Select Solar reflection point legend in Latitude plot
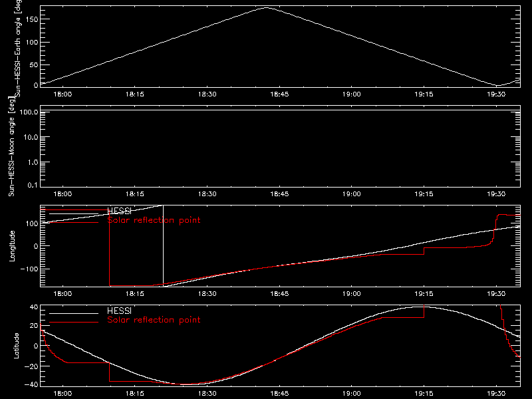The width and height of the screenshot is (532, 399). click(x=154, y=320)
